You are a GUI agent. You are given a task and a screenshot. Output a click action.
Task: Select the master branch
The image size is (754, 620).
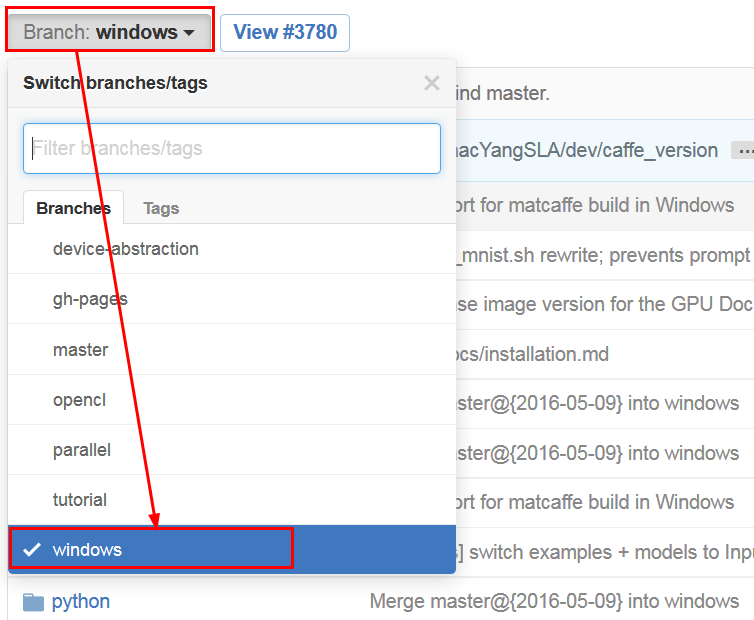coord(232,350)
